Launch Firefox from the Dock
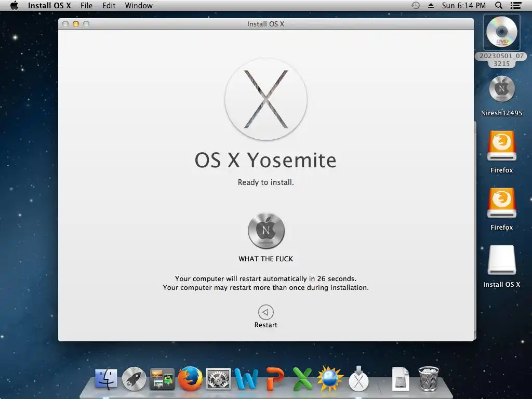532x399 pixels. point(190,379)
